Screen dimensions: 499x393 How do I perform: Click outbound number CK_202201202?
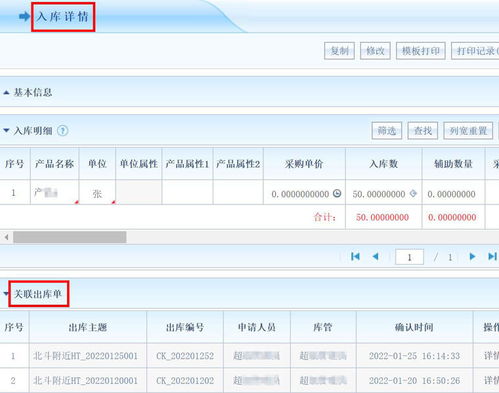[x=185, y=380]
